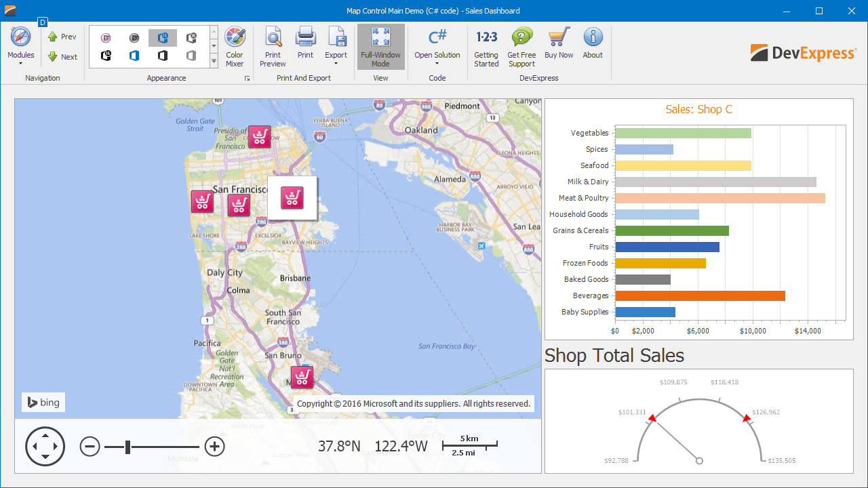Click the map zoom slider handle

point(127,446)
